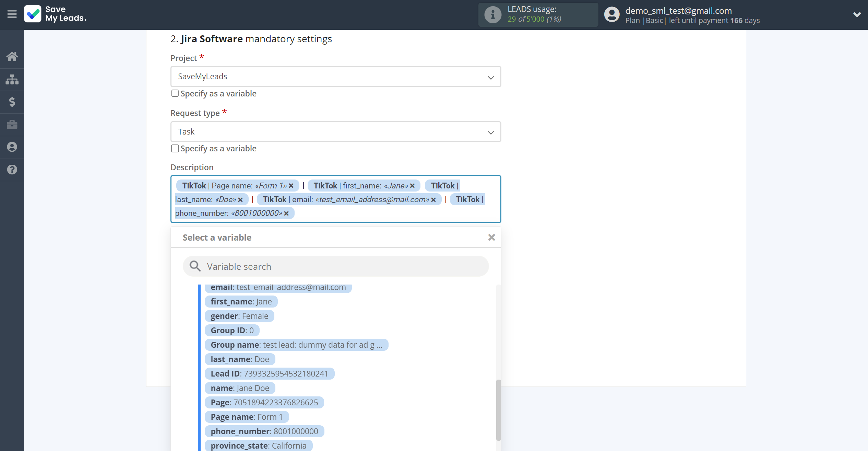Screen dimensions: 868x451
Task: Focus the Variable search field
Action: pos(336,266)
